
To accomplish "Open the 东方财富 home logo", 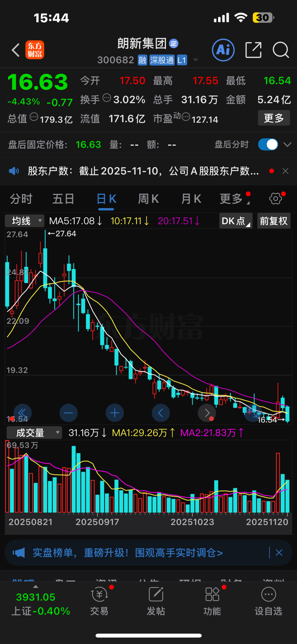I will 35,50.
